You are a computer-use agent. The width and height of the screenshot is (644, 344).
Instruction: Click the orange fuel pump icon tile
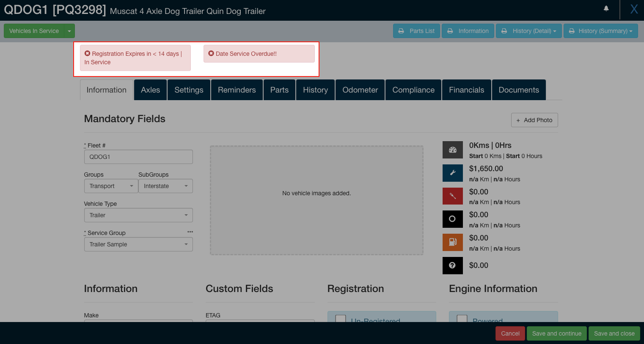(x=452, y=242)
